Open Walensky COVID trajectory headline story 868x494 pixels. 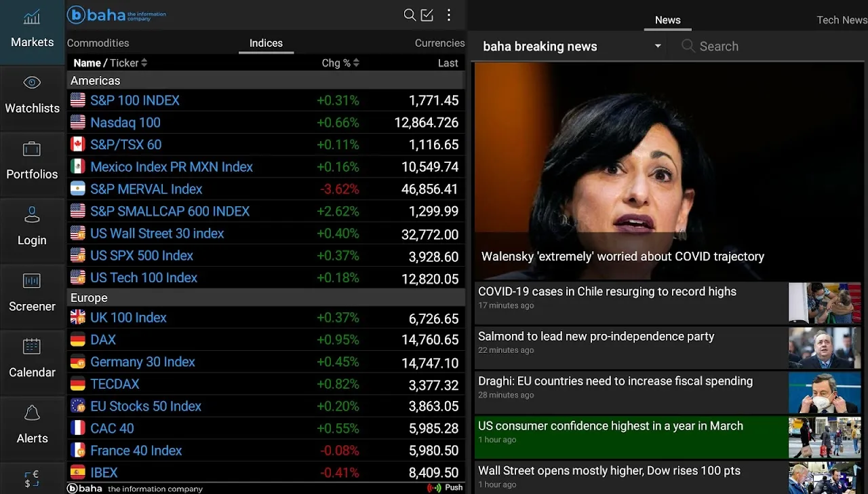tap(669, 171)
